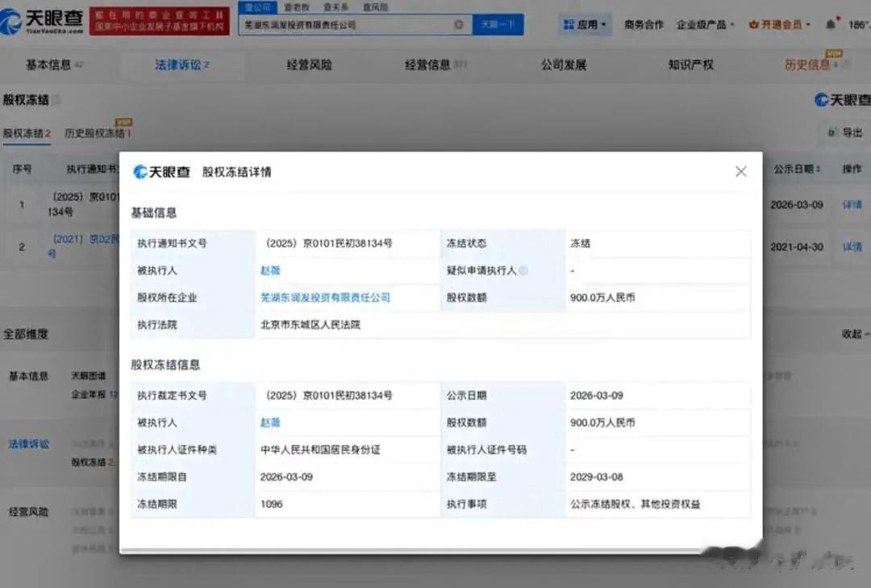Expand the 开通会员 dropdown
The height and width of the screenshot is (588, 871).
click(779, 24)
